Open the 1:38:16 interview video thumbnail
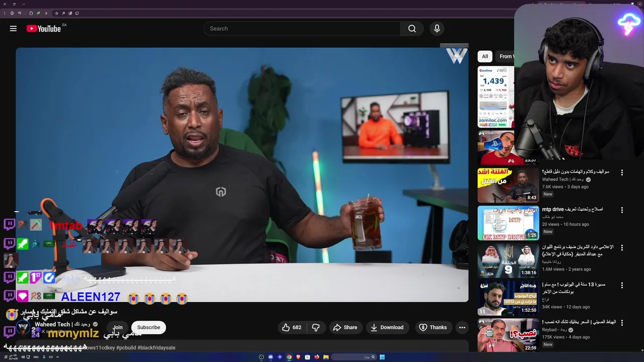Image resolution: width=644 pixels, height=362 pixels. [x=508, y=260]
